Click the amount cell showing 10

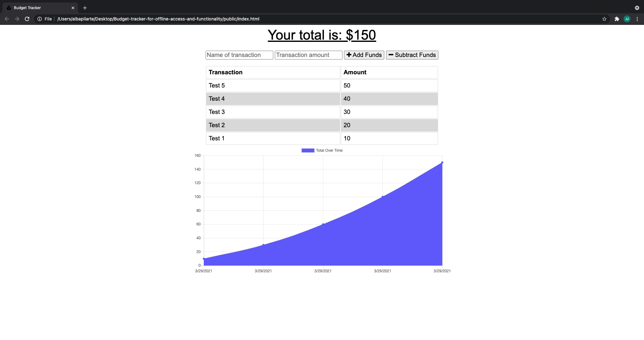[x=389, y=139]
